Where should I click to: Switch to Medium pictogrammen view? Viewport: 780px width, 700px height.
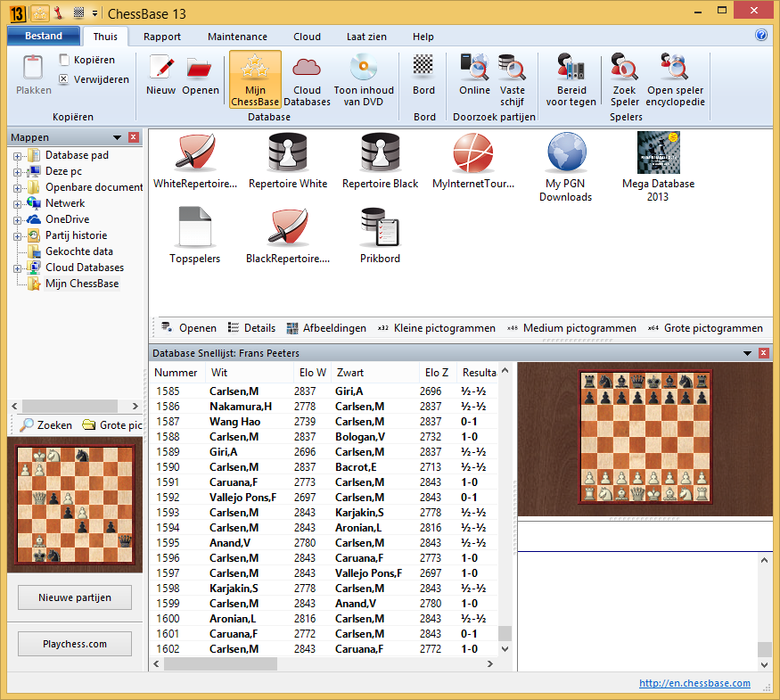[572, 328]
